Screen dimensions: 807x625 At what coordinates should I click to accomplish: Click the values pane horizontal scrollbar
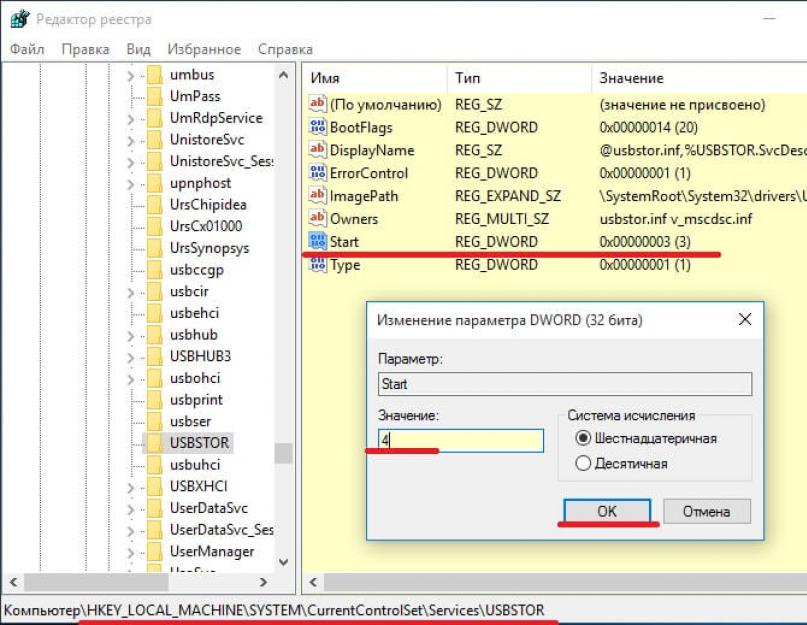[565, 582]
